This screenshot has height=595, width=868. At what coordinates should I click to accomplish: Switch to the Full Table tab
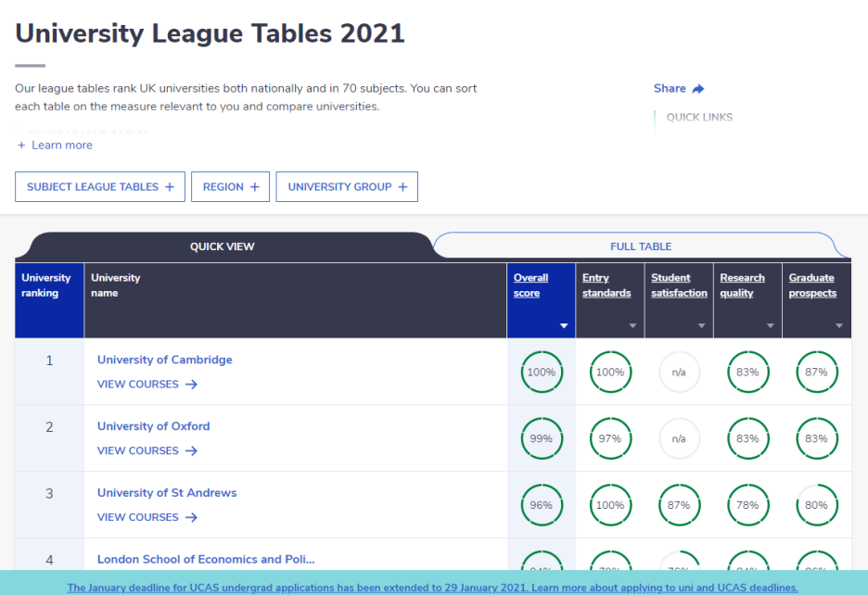pos(640,247)
